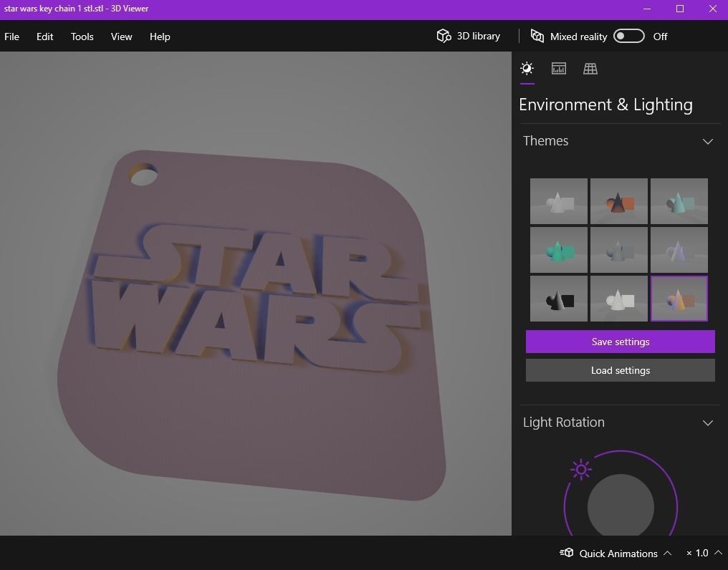Open the Grid & Views tab icon
This screenshot has height=570, width=728.
click(x=590, y=69)
